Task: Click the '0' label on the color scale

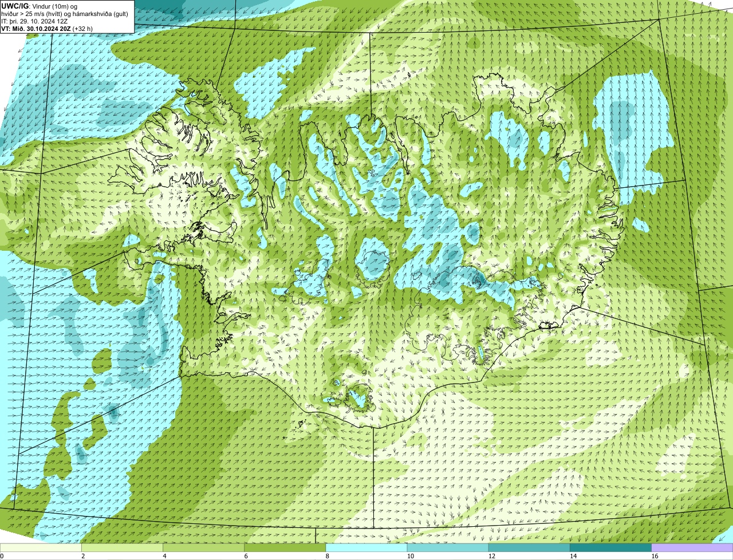Action: (x=2, y=556)
